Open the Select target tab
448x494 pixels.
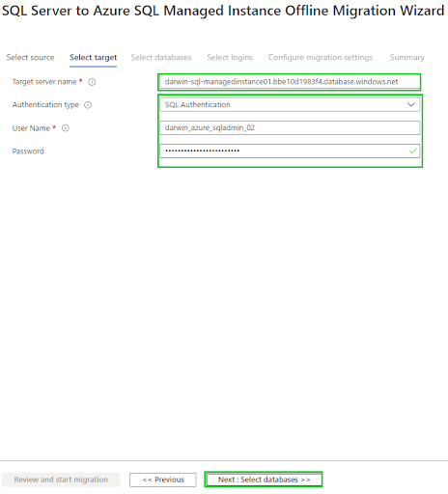coord(94,58)
